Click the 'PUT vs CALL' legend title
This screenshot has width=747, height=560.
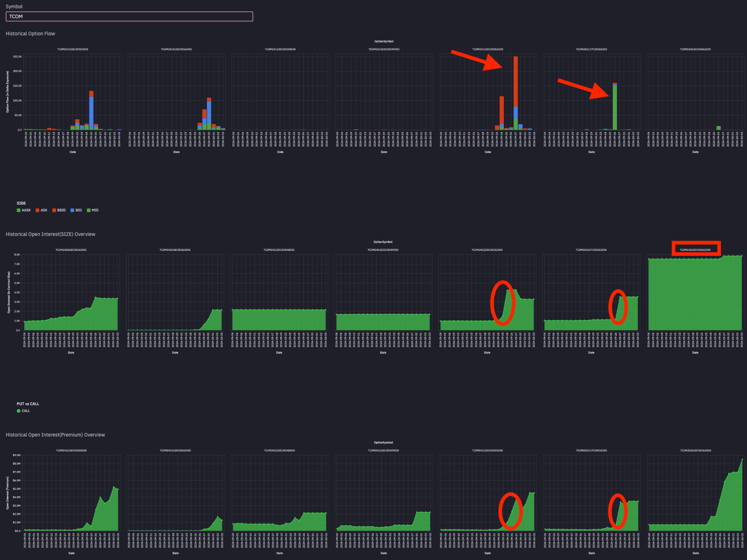pyautogui.click(x=28, y=404)
